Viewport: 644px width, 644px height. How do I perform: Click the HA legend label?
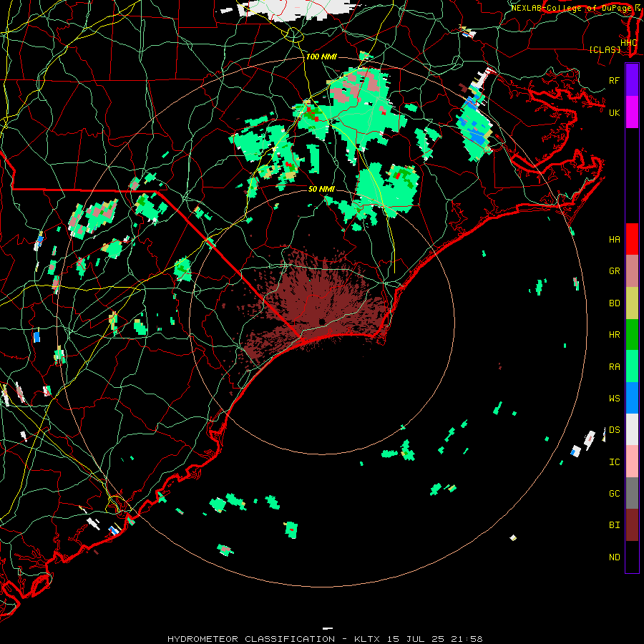point(614,240)
